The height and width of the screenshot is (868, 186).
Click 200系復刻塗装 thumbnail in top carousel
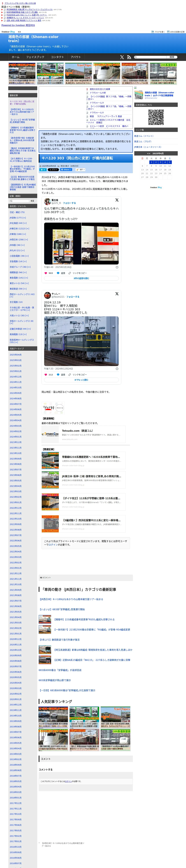click(163, 74)
